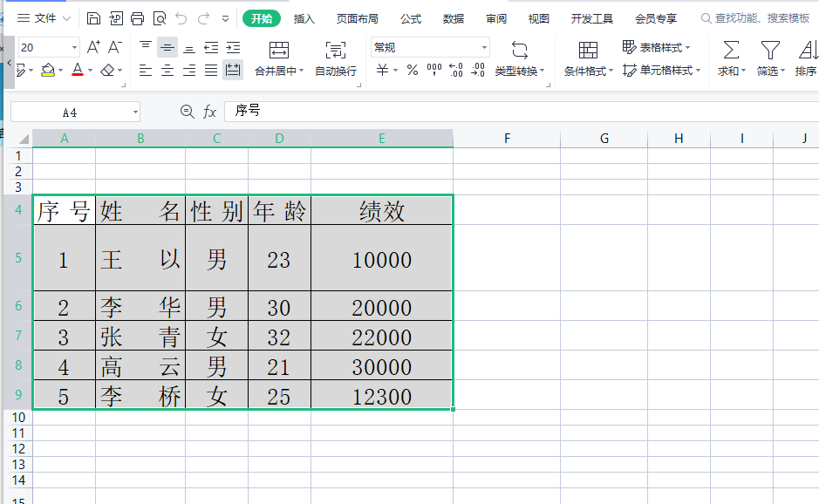This screenshot has width=819, height=504.
Task: Select row 10 header
Action: 18,418
